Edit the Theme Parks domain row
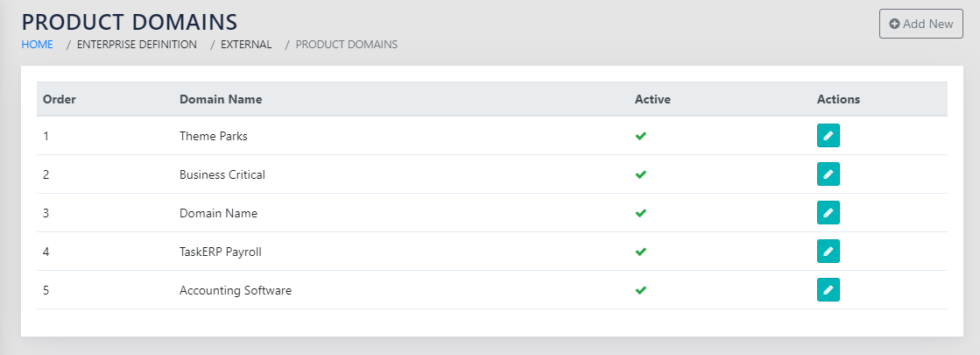This screenshot has width=980, height=355. point(828,136)
